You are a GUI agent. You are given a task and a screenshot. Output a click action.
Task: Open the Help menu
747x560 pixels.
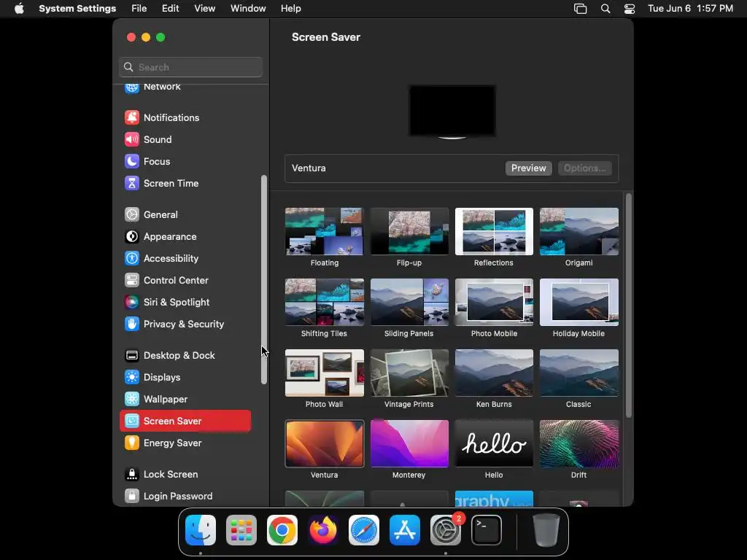(x=290, y=9)
